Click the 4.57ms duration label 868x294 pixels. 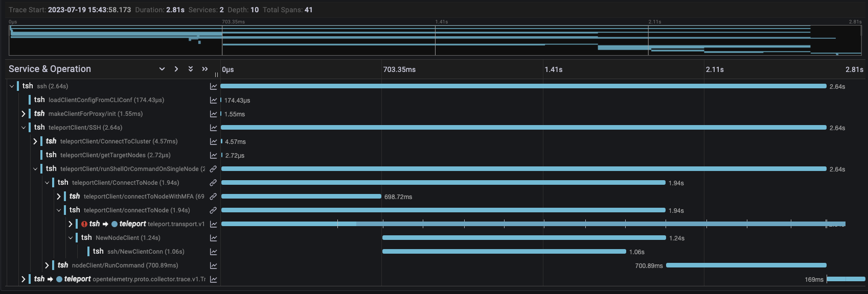tap(236, 142)
